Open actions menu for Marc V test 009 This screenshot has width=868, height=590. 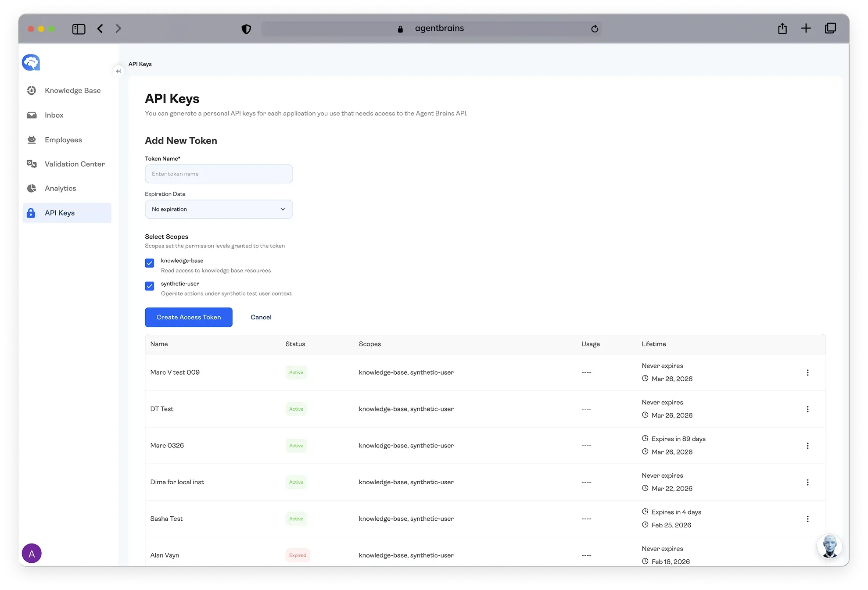tap(807, 372)
